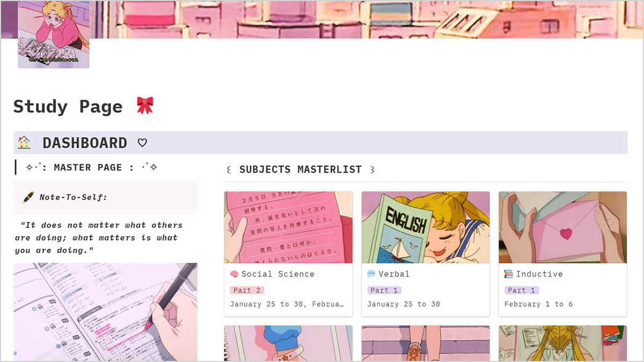
Task: Select the Part 1 tag under Verbal
Action: click(384, 290)
